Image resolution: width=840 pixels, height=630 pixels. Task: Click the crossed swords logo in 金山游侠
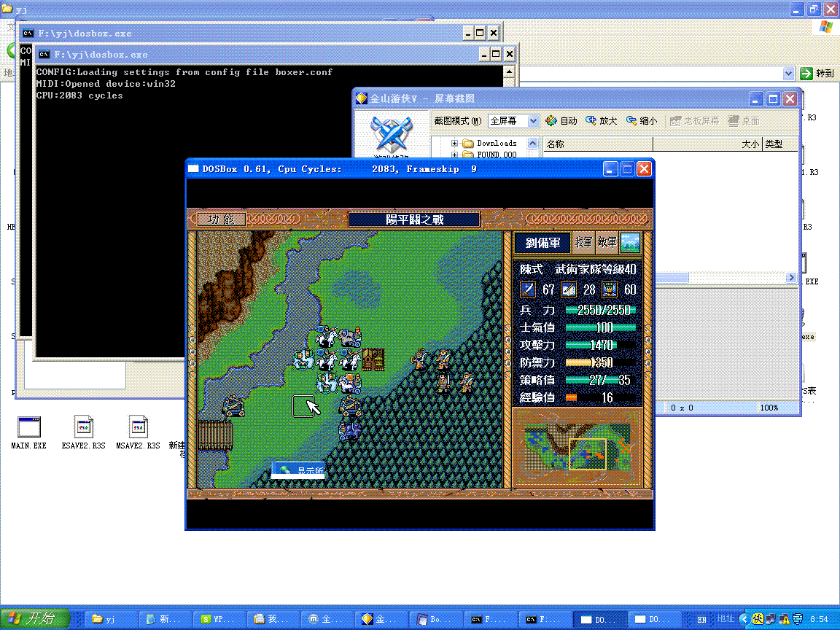point(392,133)
